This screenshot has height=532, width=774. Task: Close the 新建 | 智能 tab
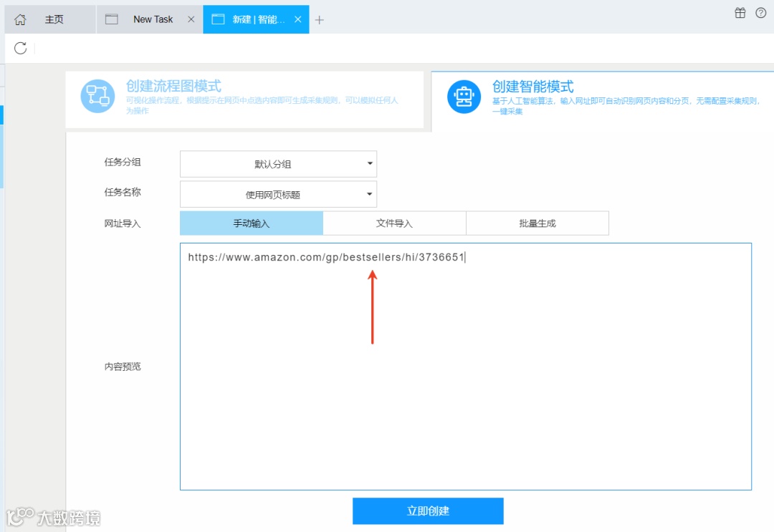pos(297,20)
